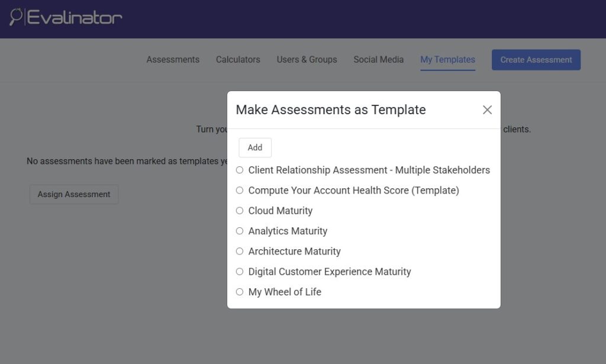Click the Assign Assessment button
Viewport: 606px width, 364px height.
pos(74,194)
